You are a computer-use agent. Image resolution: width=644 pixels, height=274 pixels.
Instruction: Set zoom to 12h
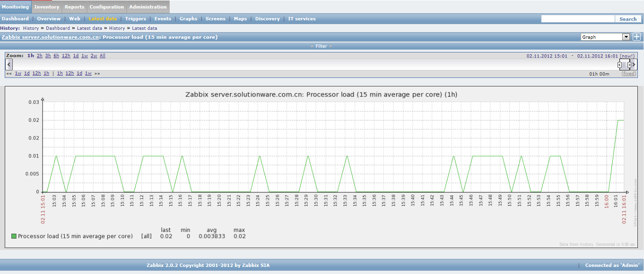click(66, 56)
